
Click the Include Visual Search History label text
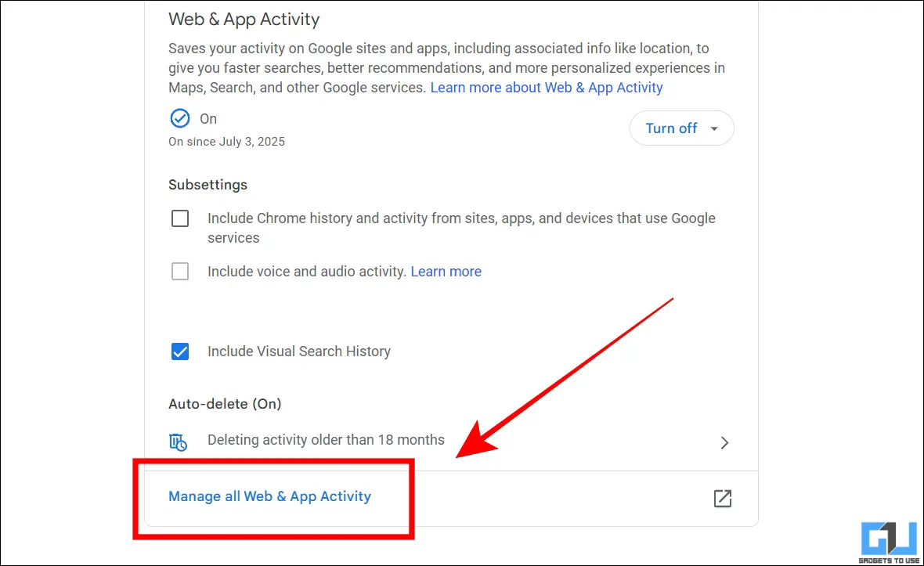pyautogui.click(x=299, y=351)
